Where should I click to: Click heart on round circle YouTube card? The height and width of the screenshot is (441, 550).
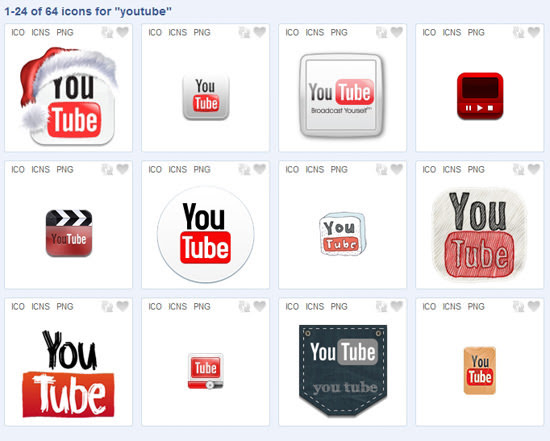click(x=260, y=169)
